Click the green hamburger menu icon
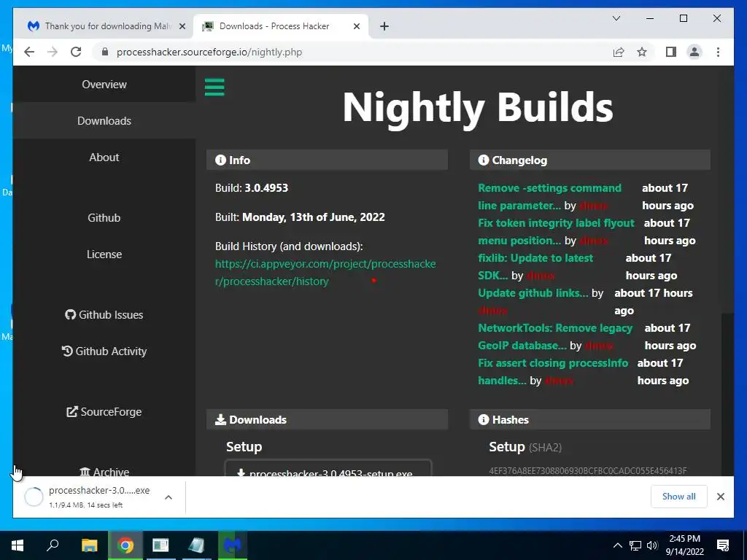 (x=214, y=87)
